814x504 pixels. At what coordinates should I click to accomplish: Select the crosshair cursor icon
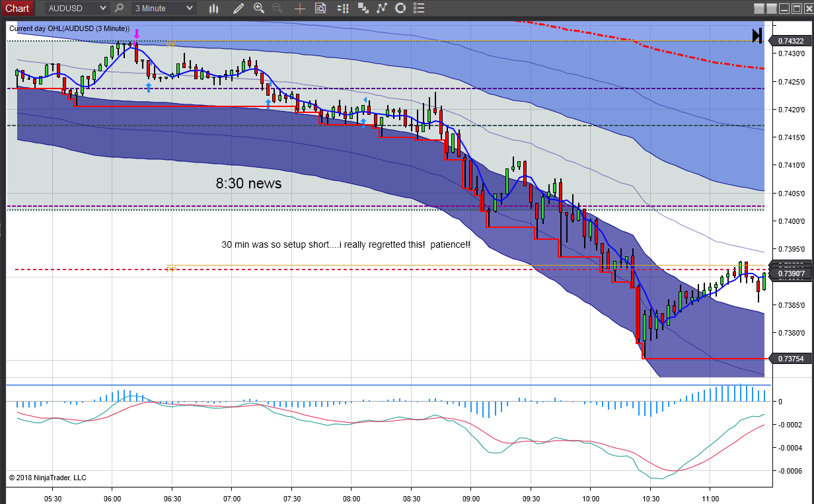[300, 8]
